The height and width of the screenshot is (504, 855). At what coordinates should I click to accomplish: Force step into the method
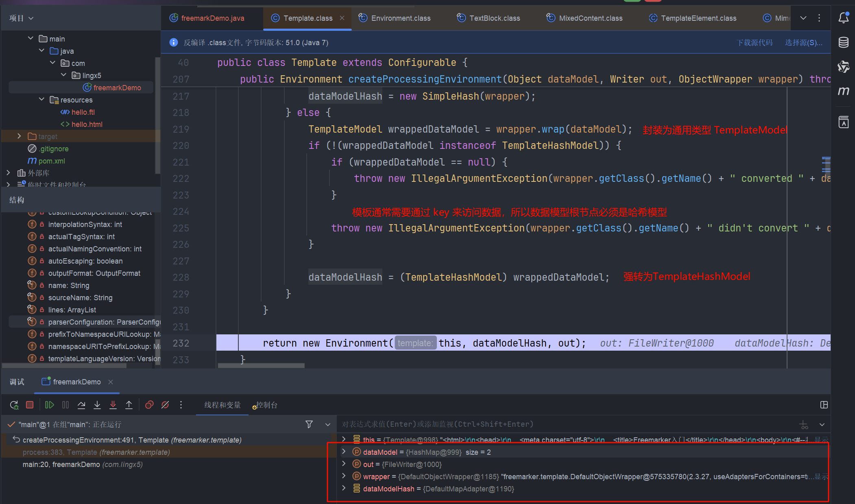[x=113, y=405]
